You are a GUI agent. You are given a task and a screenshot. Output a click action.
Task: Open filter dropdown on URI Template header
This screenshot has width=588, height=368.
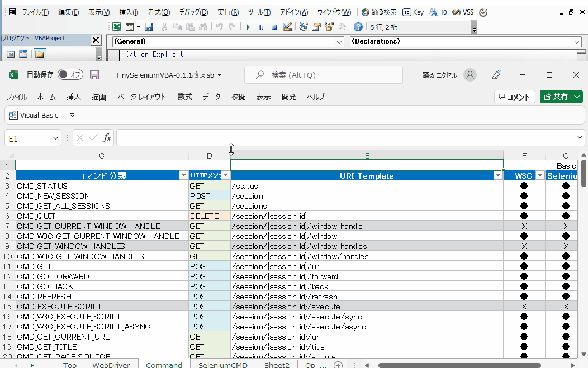(x=499, y=175)
